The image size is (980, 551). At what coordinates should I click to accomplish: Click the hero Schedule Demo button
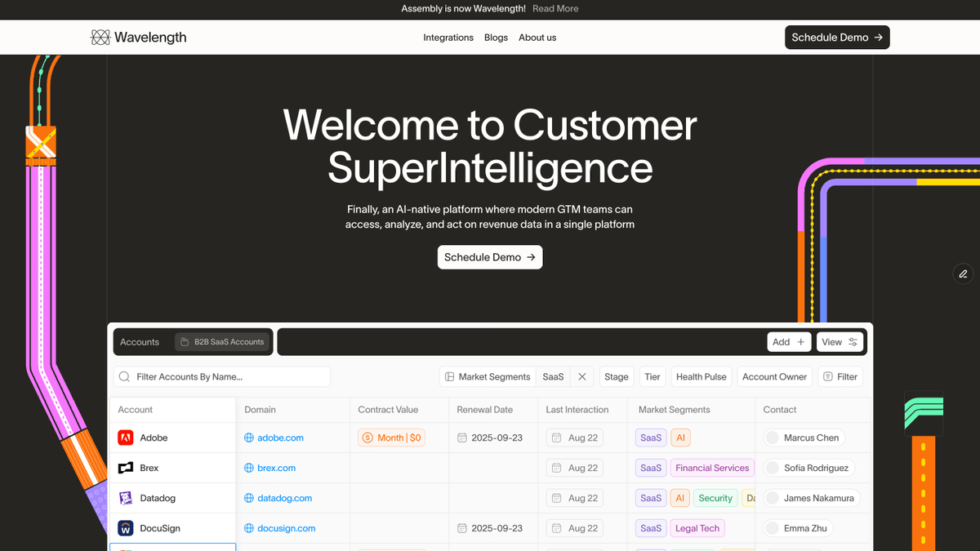click(490, 257)
